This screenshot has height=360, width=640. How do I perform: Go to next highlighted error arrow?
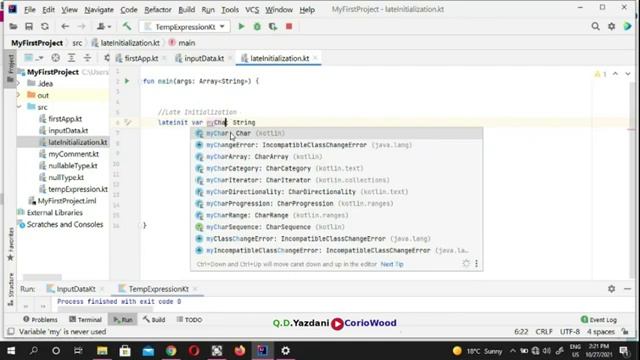(628, 74)
